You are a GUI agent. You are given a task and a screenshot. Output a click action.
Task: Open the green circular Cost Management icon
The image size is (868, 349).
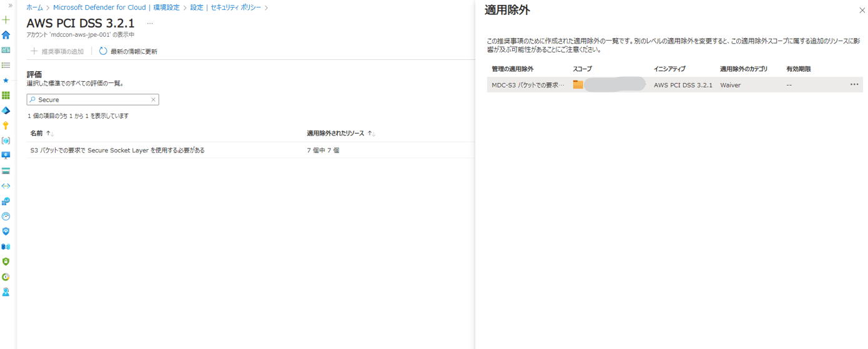click(6, 277)
